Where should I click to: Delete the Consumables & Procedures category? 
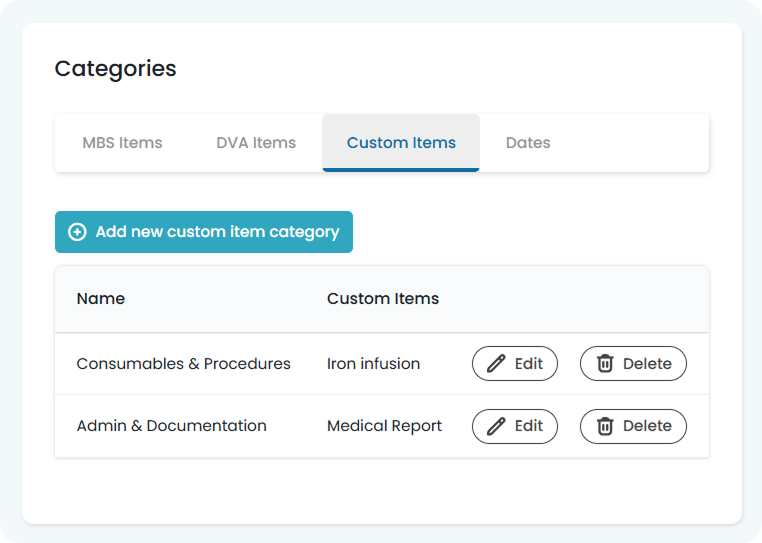(633, 364)
